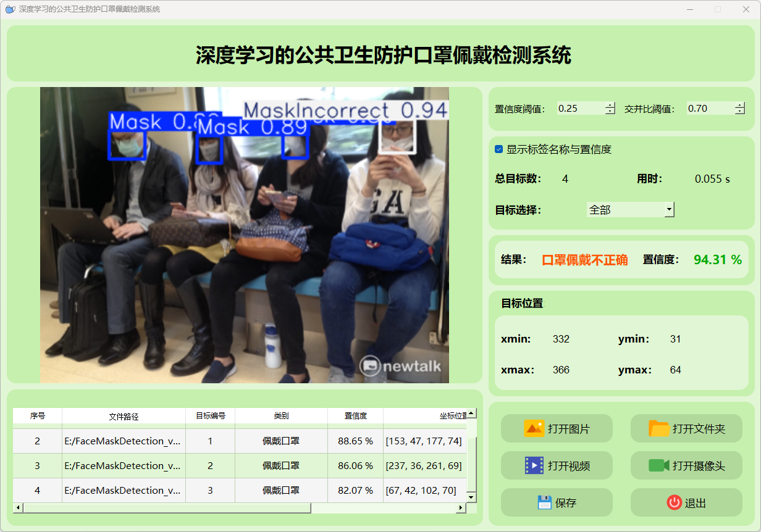Click the 置信度阈值 input field
Image resolution: width=761 pixels, height=532 pixels.
click(x=579, y=109)
